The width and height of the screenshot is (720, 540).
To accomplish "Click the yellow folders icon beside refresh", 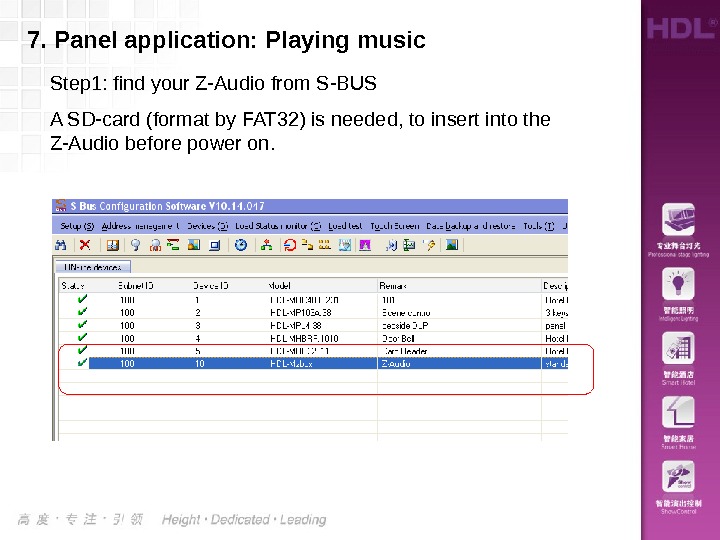I will click(x=307, y=245).
